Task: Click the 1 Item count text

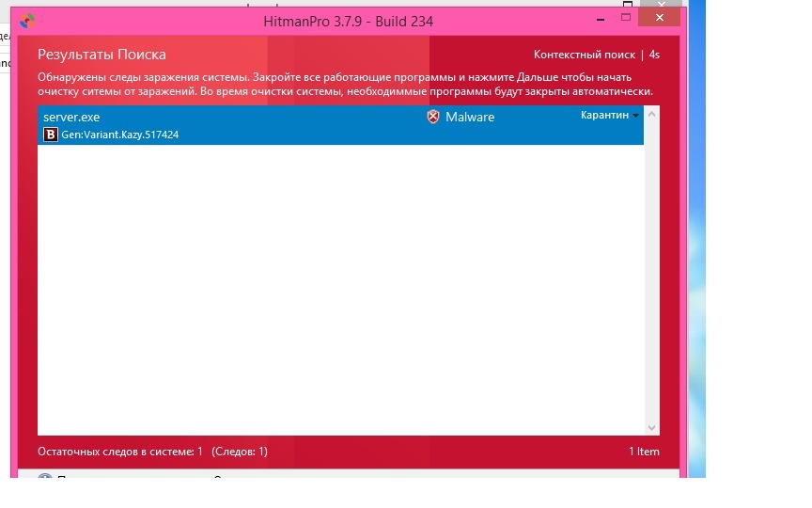Action: [x=644, y=452]
